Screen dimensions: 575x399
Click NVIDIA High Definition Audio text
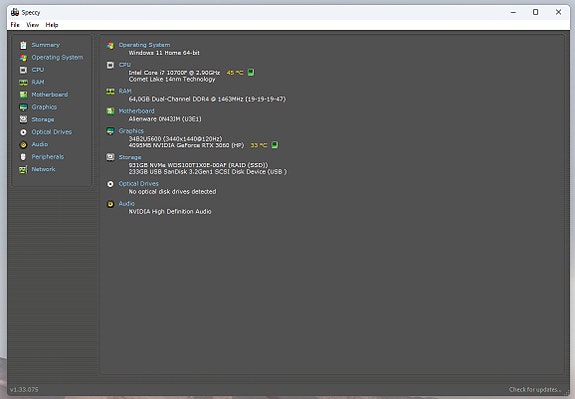click(x=169, y=212)
